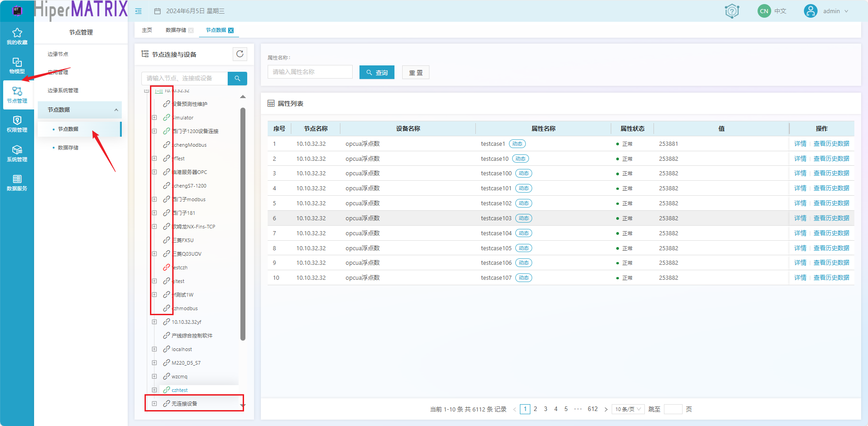This screenshot has width=868, height=426.
Task: Open 边缘节点 menu item
Action: [58, 54]
